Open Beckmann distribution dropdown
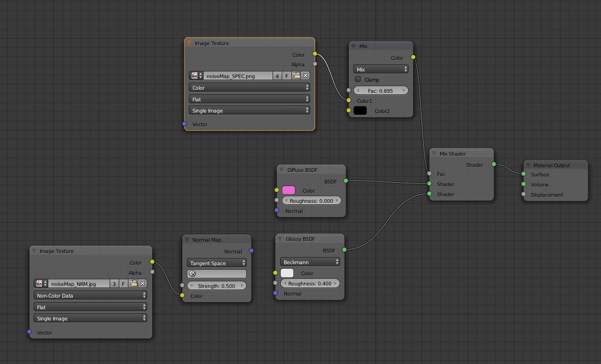This screenshot has width=601, height=364. [x=310, y=262]
